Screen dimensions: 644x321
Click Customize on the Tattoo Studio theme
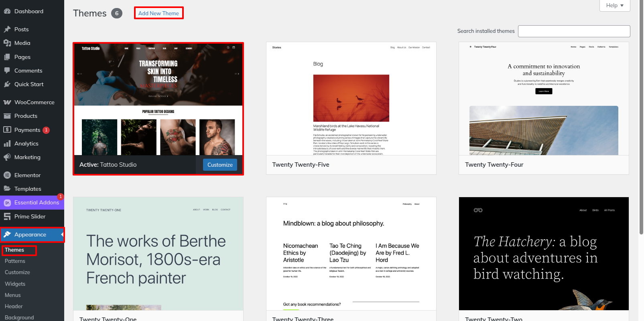click(x=220, y=165)
